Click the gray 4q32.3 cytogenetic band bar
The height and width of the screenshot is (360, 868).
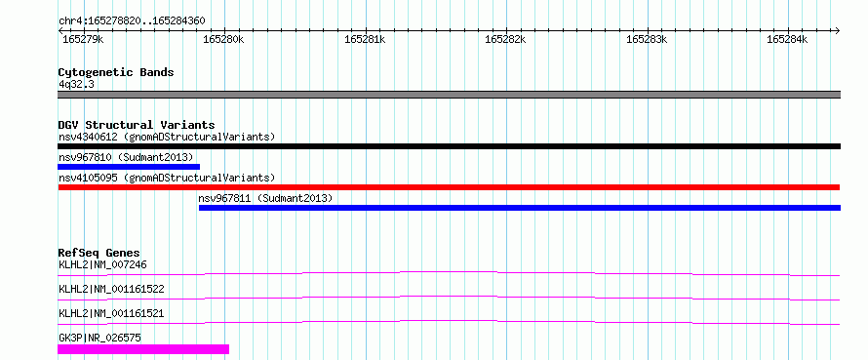[449, 95]
